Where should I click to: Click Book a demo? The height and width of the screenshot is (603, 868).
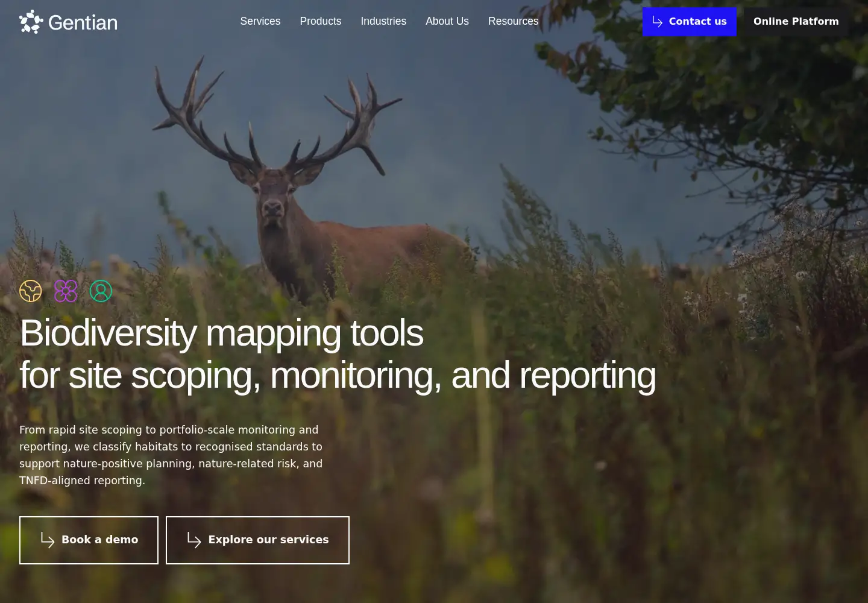pyautogui.click(x=89, y=540)
